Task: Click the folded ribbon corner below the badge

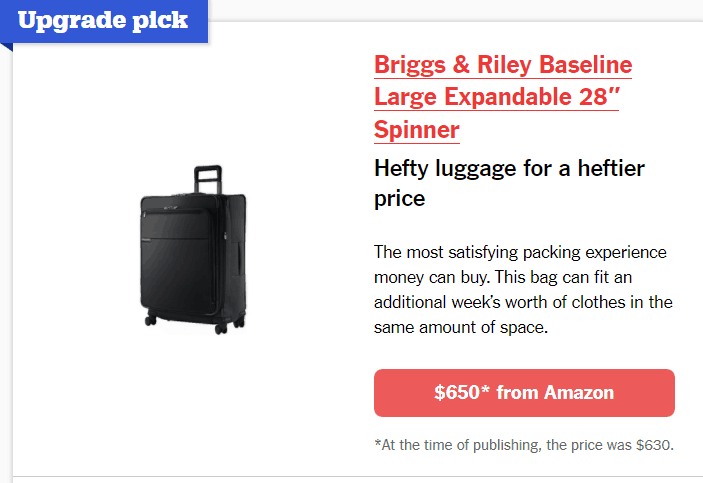Action: tap(6, 46)
